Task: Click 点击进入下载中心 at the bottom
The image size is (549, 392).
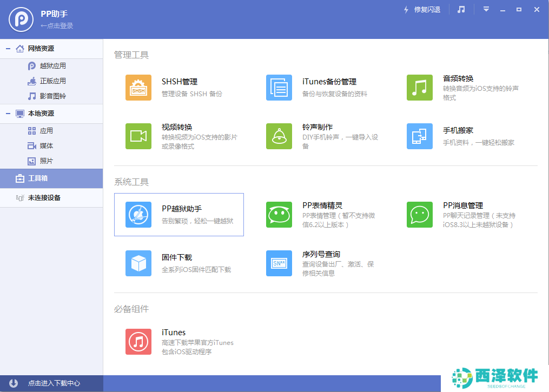Action: pyautogui.click(x=54, y=383)
